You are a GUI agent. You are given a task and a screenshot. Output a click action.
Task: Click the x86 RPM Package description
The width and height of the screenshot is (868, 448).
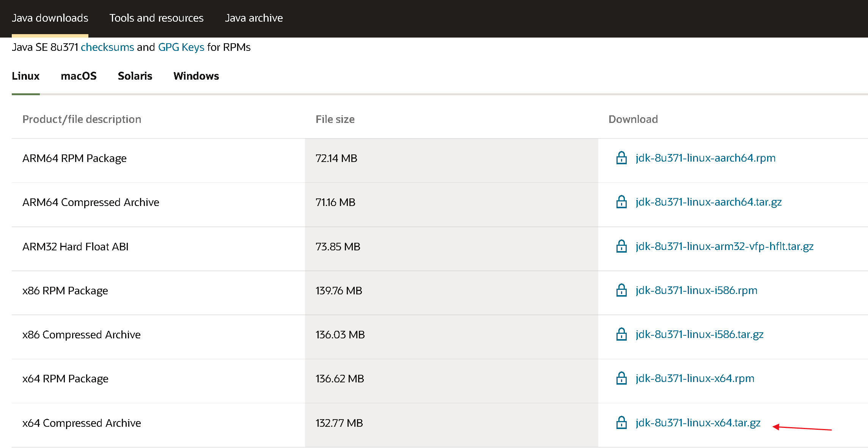(x=65, y=291)
